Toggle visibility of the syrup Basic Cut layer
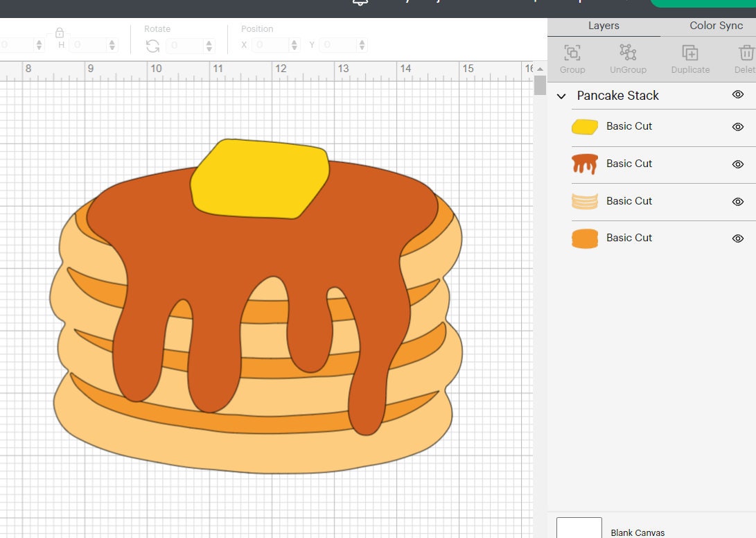Screen dimensions: 756x538 tap(737, 164)
